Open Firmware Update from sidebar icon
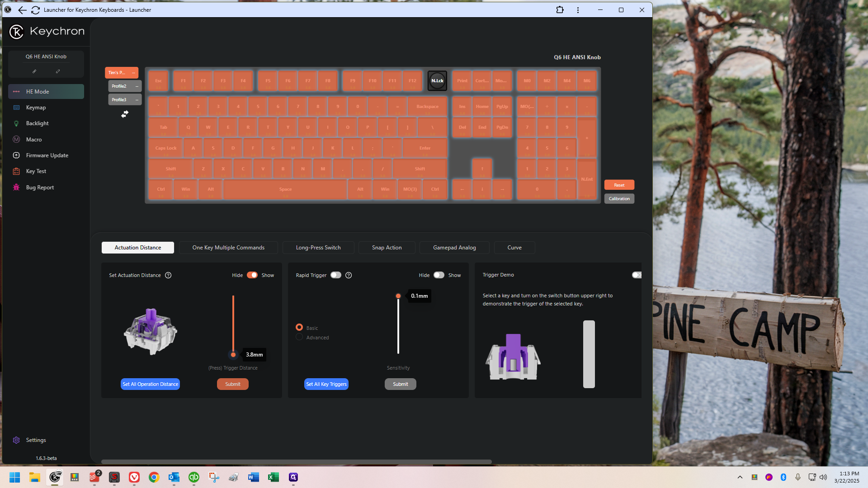This screenshot has width=868, height=488. pyautogui.click(x=16, y=155)
